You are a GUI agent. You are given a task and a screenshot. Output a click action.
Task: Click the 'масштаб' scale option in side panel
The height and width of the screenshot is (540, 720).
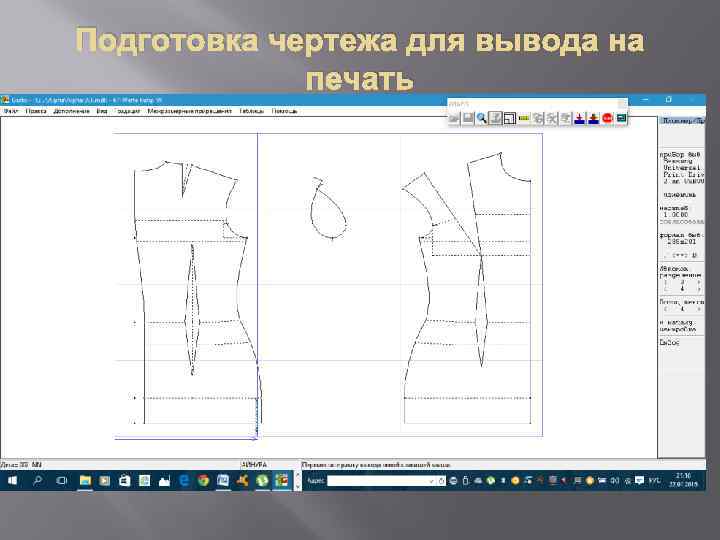point(674,208)
